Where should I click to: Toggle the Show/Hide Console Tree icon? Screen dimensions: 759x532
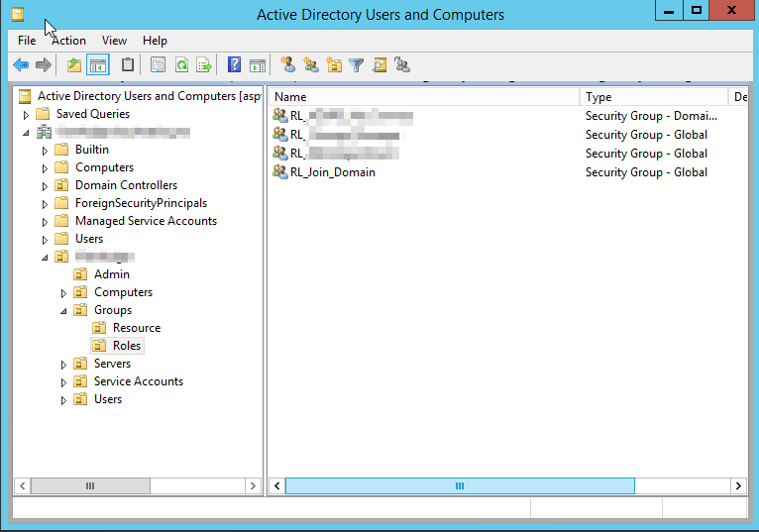coord(98,65)
